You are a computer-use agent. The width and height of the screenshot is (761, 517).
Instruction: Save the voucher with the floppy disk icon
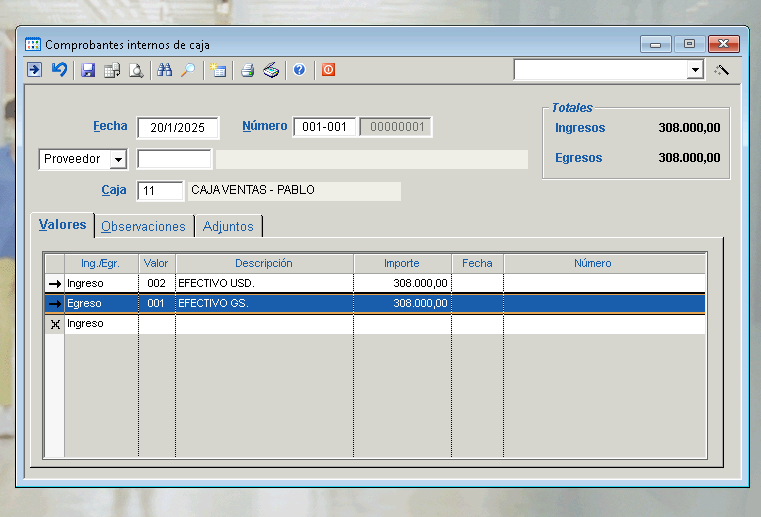88,70
